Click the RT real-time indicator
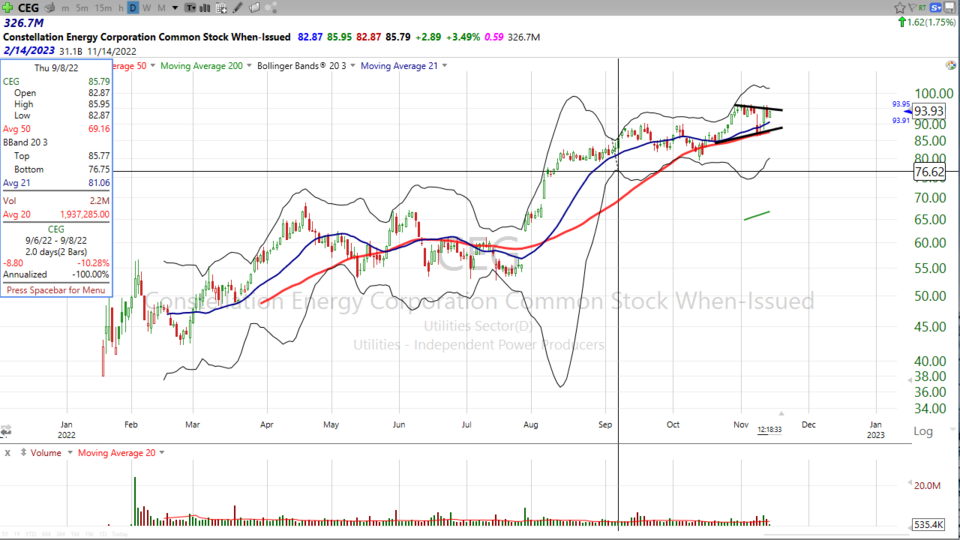The image size is (960, 540). pyautogui.click(x=922, y=7)
